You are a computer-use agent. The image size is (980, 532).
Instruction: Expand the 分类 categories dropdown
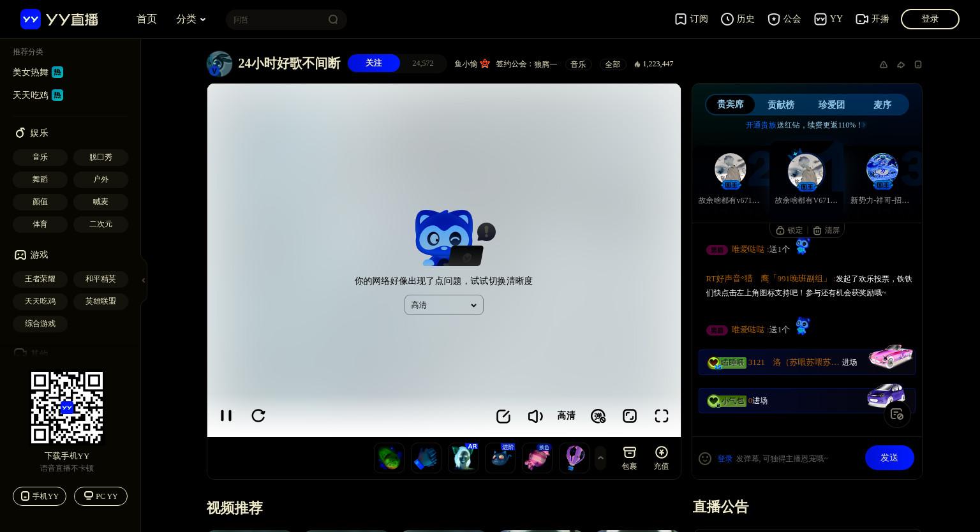[x=191, y=19]
